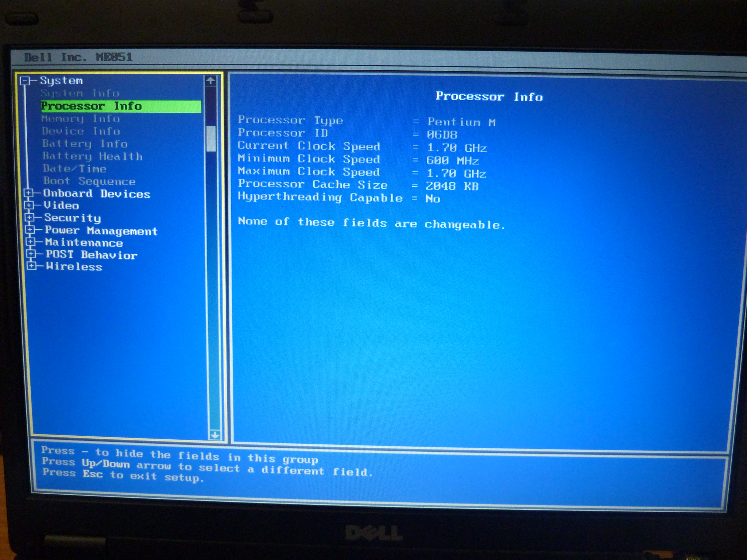This screenshot has width=747, height=560.
Task: Expand the Video group
Action: tap(29, 205)
